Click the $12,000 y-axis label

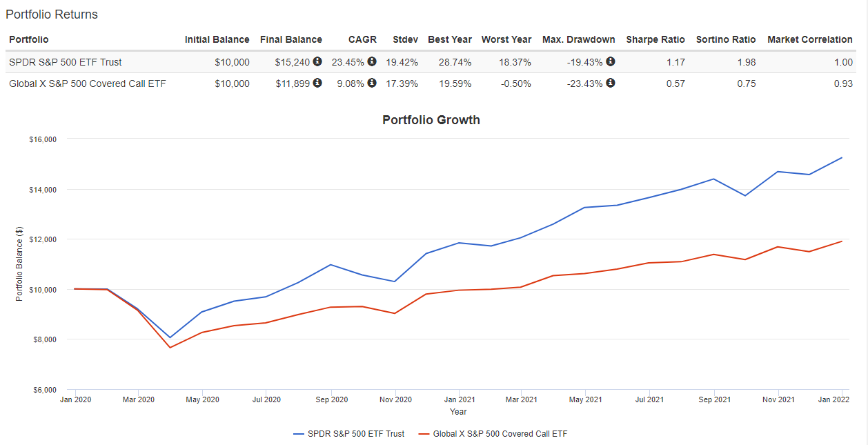[43, 239]
